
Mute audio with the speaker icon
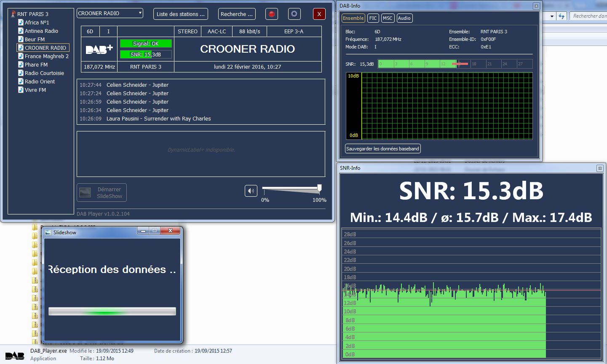click(x=251, y=191)
